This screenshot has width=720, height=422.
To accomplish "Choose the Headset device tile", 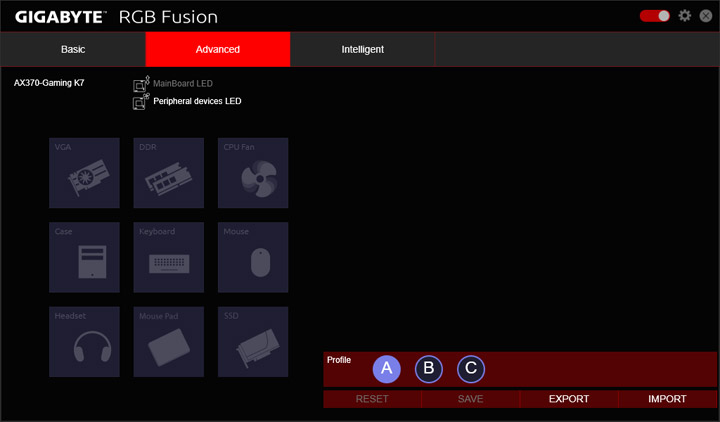I will (84, 342).
